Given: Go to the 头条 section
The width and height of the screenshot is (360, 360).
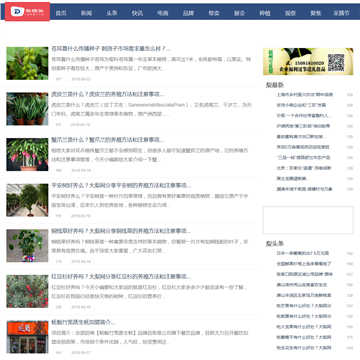Looking at the screenshot, I should 112,13.
